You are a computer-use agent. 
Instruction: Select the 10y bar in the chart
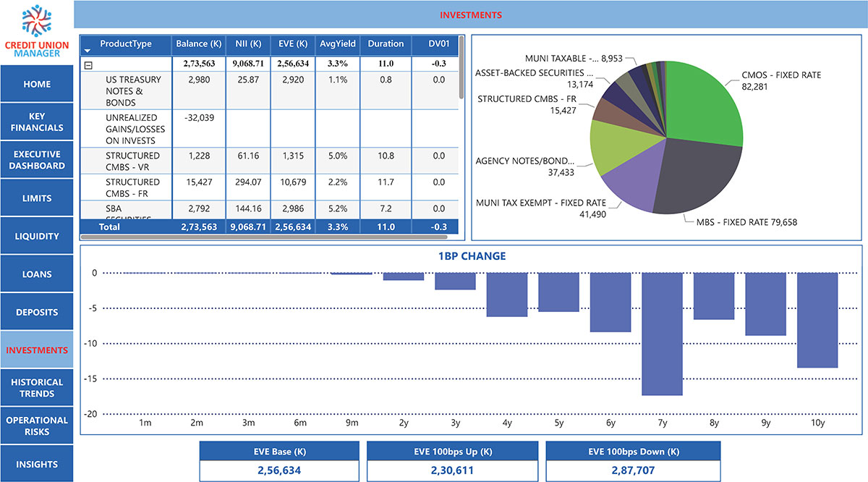click(x=817, y=320)
